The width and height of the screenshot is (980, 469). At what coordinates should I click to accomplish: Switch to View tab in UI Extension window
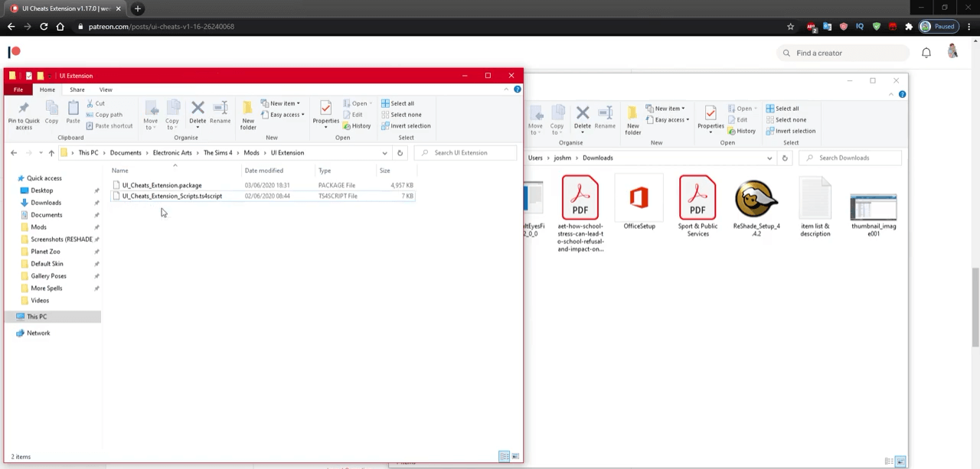click(106, 90)
